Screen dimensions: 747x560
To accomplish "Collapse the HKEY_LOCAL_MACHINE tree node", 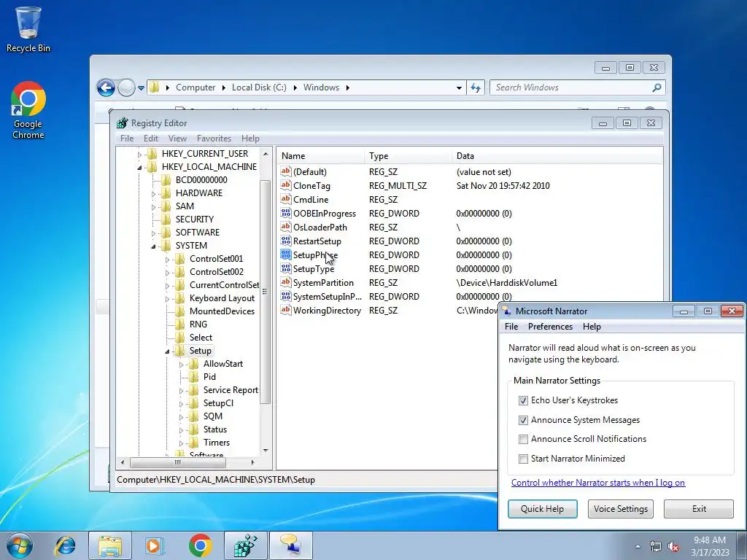I will tap(139, 167).
